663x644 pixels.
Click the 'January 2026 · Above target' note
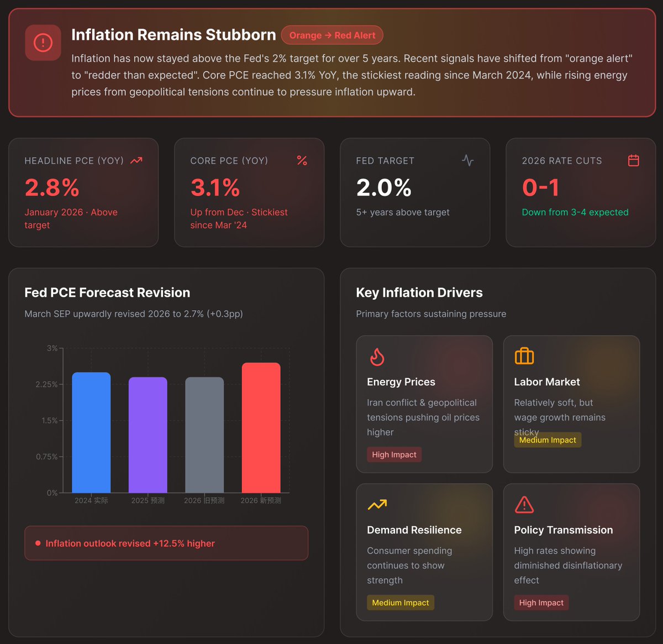tap(71, 218)
